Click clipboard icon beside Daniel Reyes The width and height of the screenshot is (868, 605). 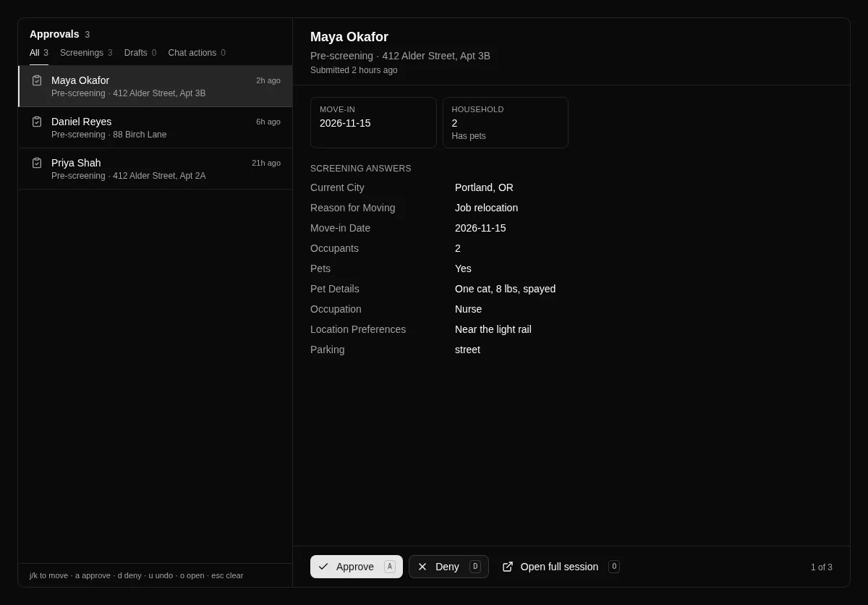[37, 122]
